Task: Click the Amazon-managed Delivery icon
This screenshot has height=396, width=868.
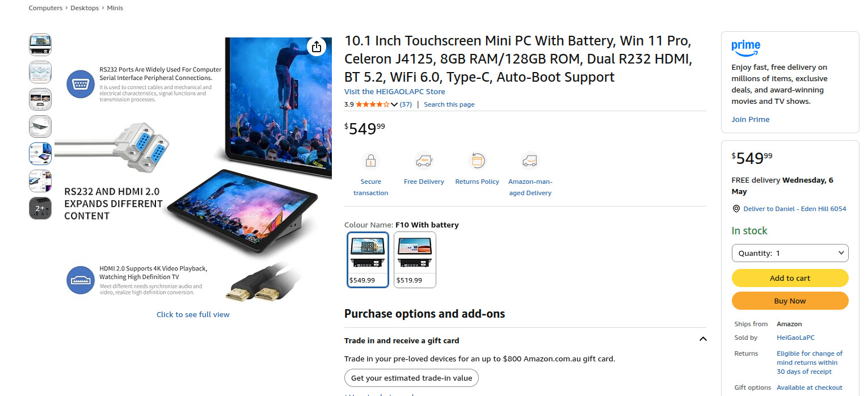Action: click(x=530, y=161)
